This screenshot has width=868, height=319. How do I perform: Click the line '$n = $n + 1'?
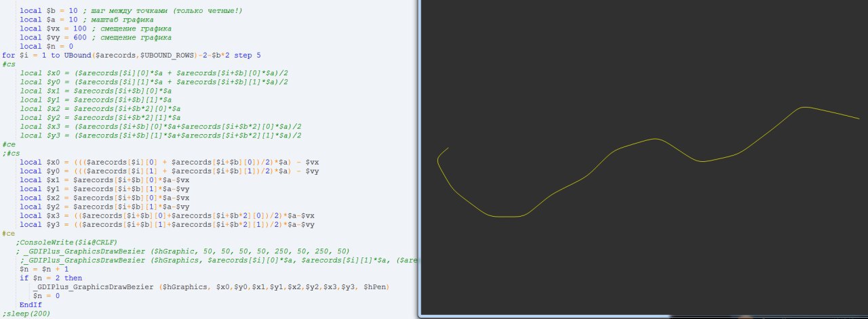(43, 269)
